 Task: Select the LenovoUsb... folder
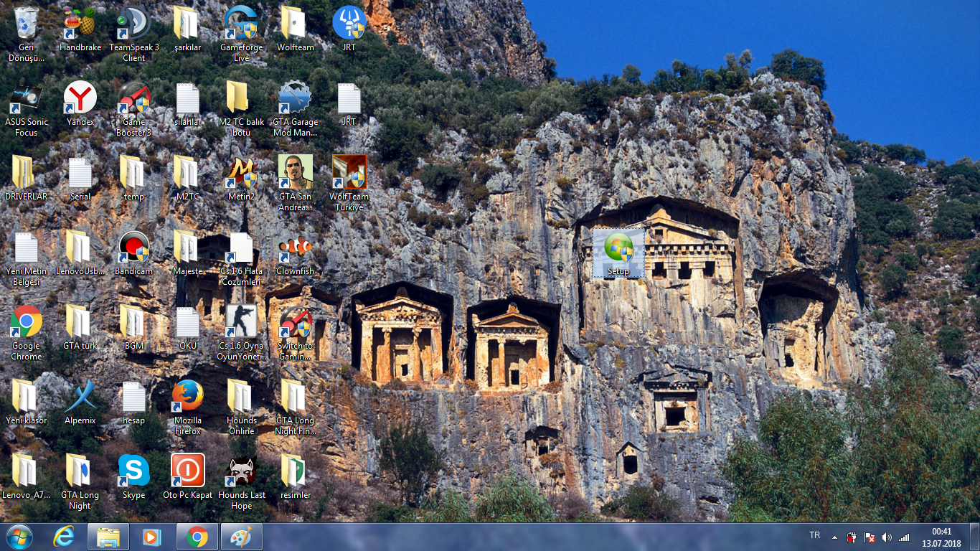pyautogui.click(x=80, y=253)
